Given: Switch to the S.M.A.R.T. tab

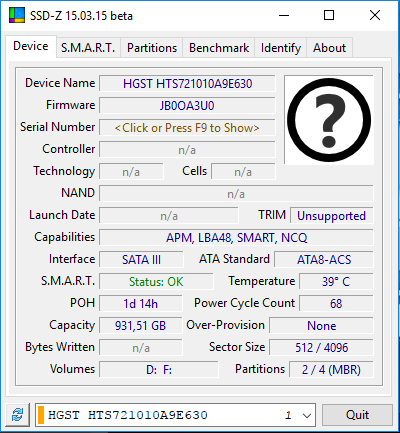Looking at the screenshot, I should click(x=88, y=48).
